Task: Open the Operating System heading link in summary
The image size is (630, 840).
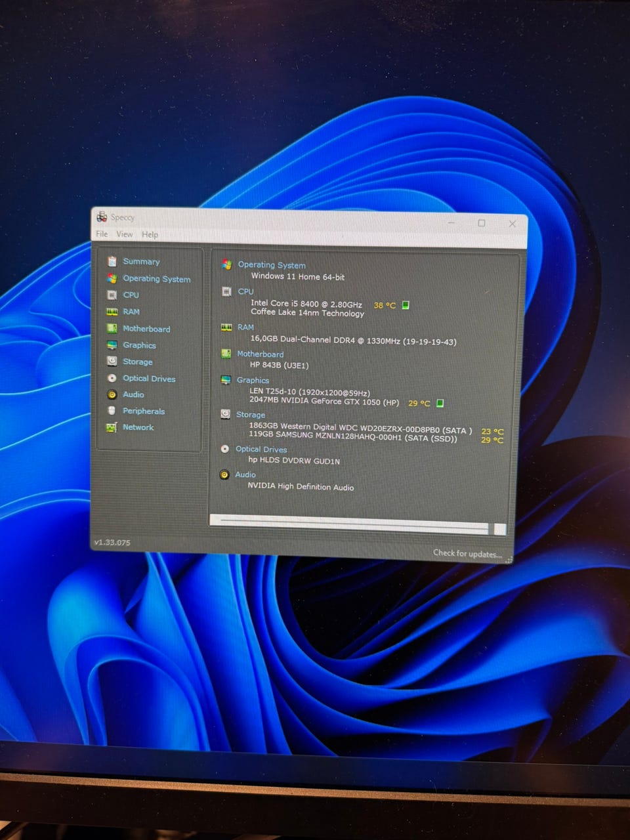Action: click(272, 265)
